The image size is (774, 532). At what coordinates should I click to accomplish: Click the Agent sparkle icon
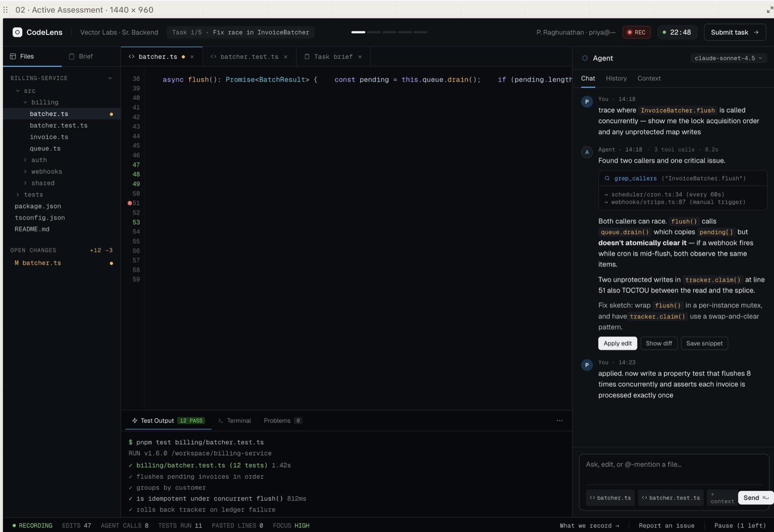point(585,58)
